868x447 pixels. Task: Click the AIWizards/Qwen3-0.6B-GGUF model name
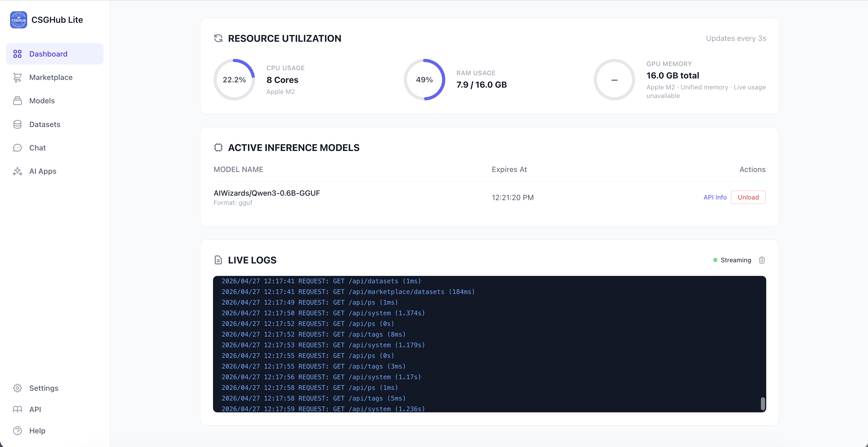(267, 193)
